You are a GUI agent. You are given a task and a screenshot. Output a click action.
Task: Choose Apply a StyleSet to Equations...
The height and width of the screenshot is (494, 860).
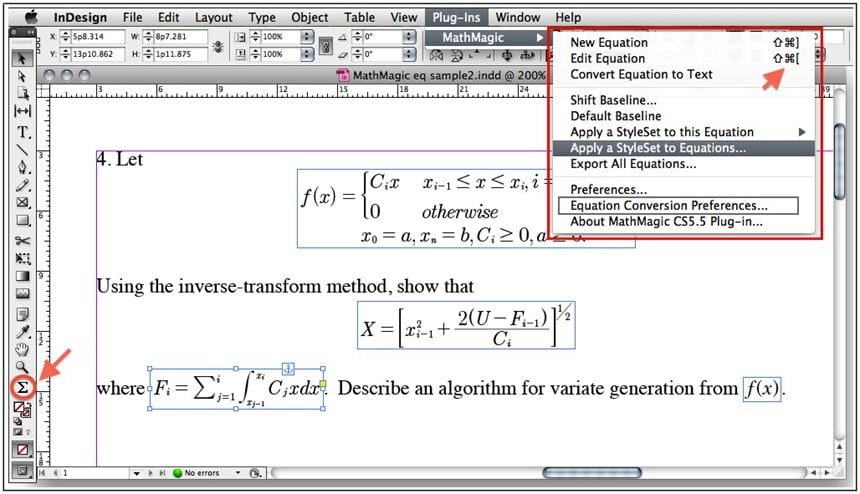[683, 148]
